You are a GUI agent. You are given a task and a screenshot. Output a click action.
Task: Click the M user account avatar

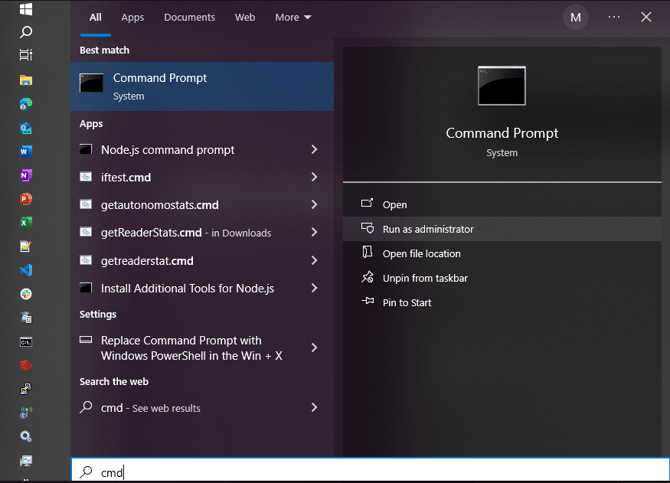576,17
